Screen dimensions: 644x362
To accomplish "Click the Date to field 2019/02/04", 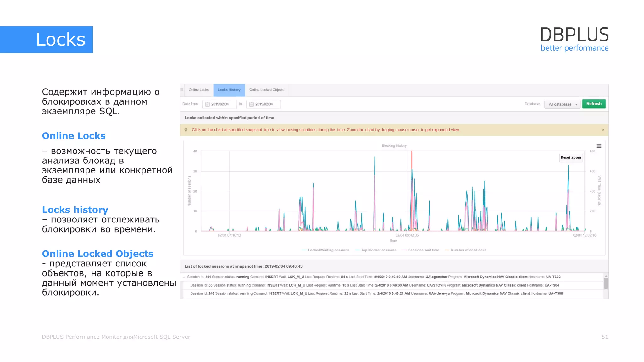I will click(x=264, y=104).
